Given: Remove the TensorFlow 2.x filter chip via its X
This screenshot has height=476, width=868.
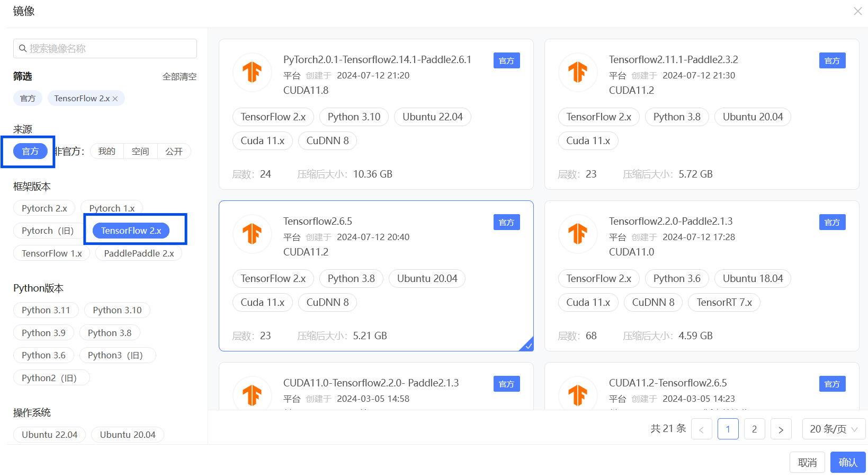Looking at the screenshot, I should [115, 99].
